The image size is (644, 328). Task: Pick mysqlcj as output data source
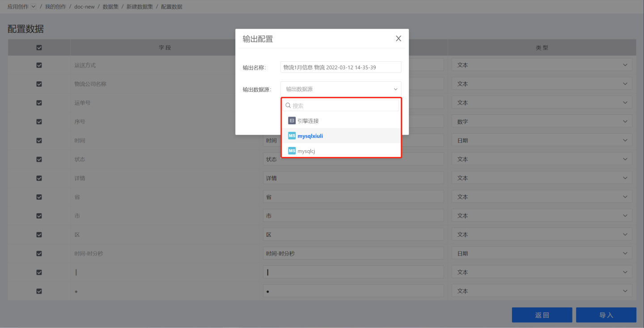(306, 151)
